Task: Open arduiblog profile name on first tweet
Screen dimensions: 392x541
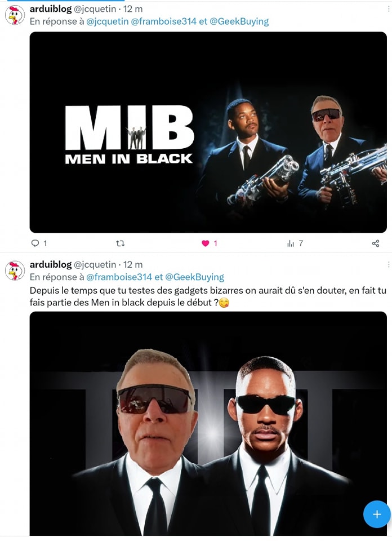Action: click(51, 9)
